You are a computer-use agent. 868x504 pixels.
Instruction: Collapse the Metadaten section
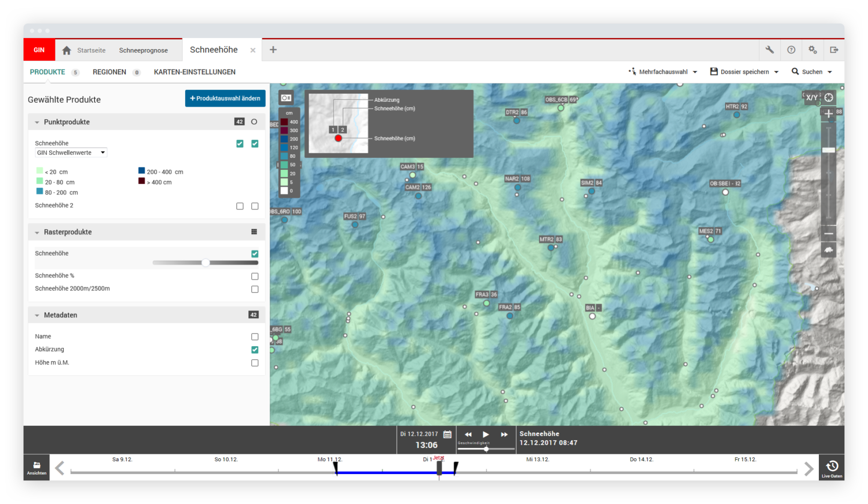[37, 315]
